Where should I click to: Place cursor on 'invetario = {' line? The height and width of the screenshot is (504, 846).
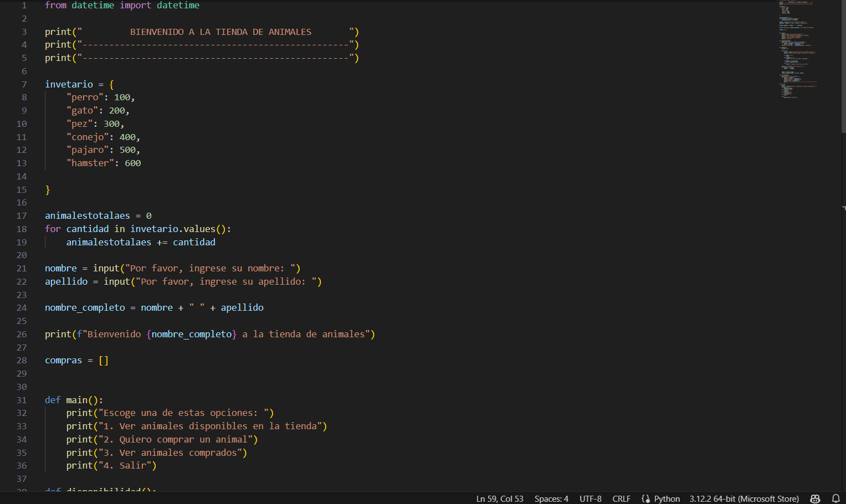click(x=79, y=84)
